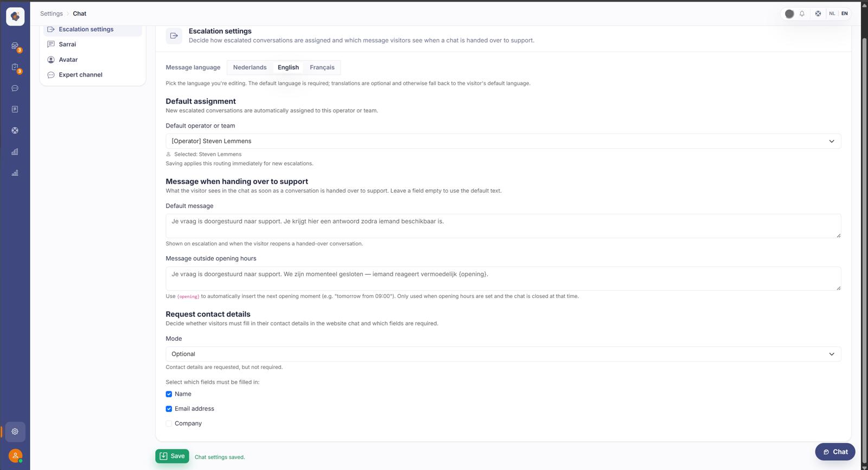This screenshot has width=868, height=470.
Task: Click the orange user avatar icon
Action: click(15, 456)
